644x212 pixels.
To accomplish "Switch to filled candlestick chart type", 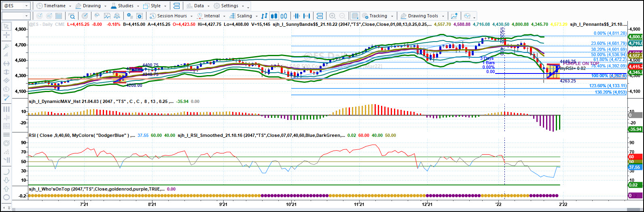I will point(274,16).
